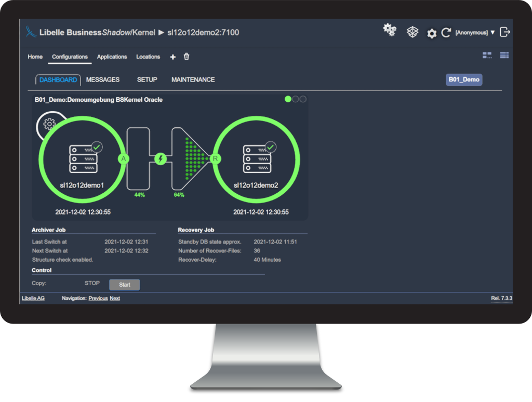Click the Recovery Job heading
532x402 pixels.
[196, 230]
